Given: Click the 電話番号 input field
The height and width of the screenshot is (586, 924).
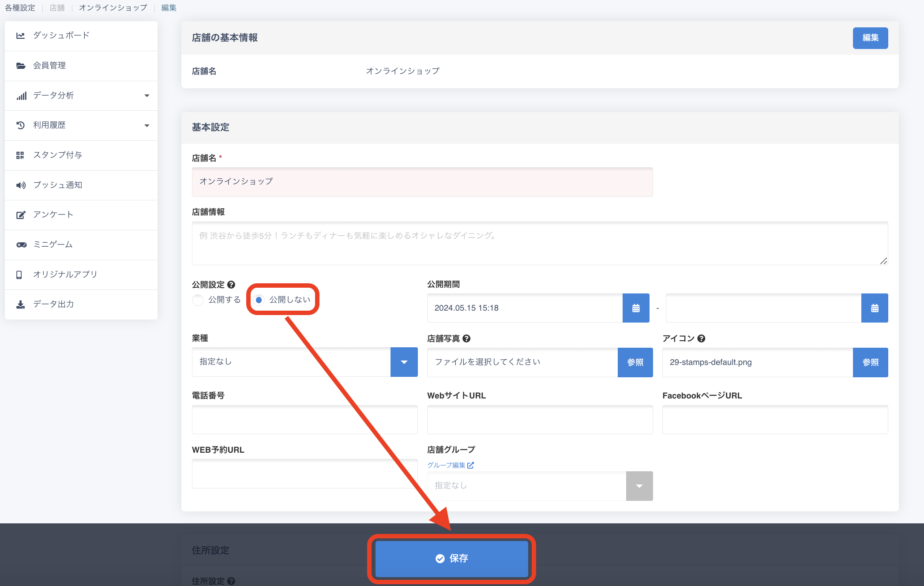Looking at the screenshot, I should click(304, 419).
